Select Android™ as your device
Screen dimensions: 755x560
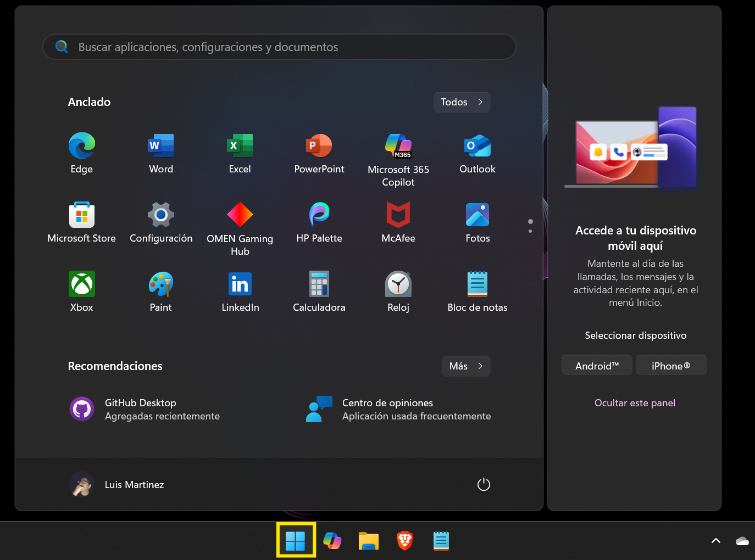tap(597, 365)
